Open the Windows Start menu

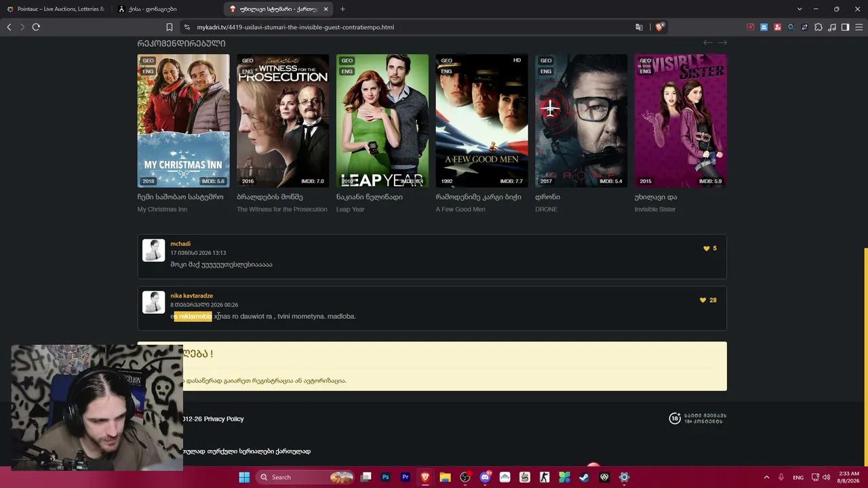[244, 477]
